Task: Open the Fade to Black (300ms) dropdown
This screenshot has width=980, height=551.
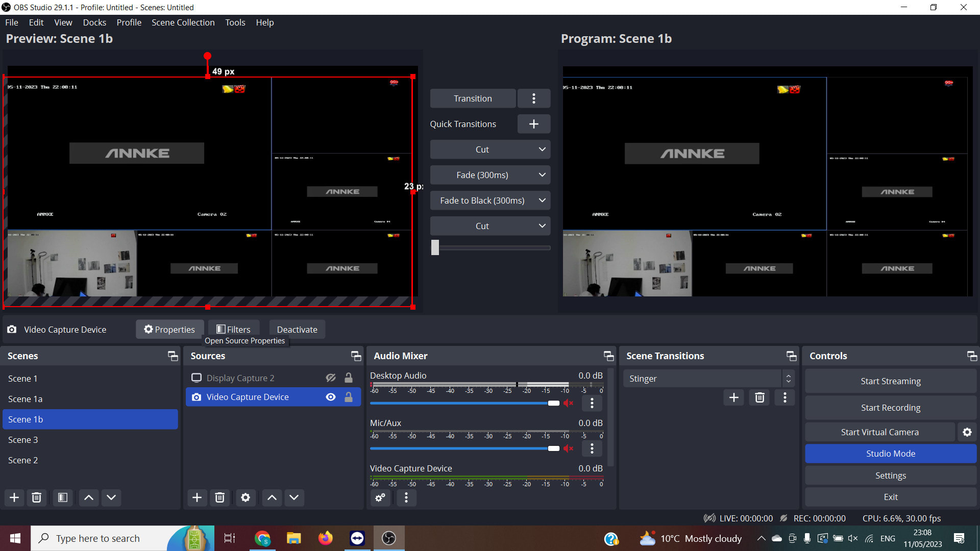Action: (x=542, y=201)
